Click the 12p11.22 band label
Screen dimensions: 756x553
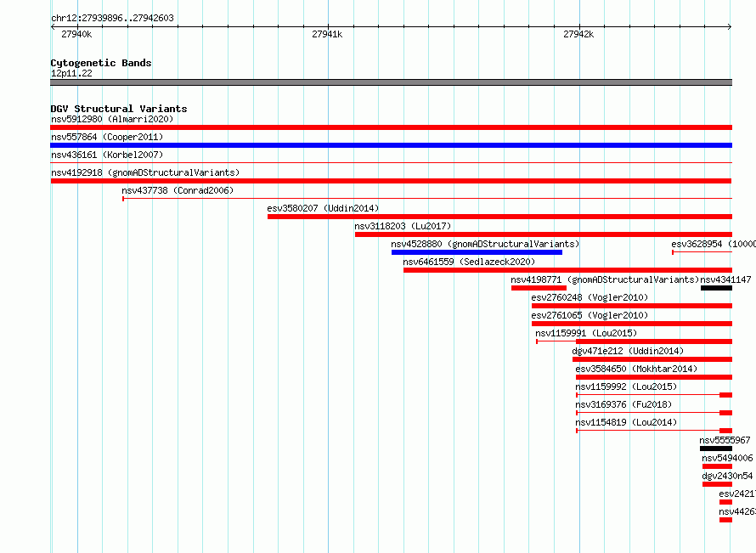(71, 73)
